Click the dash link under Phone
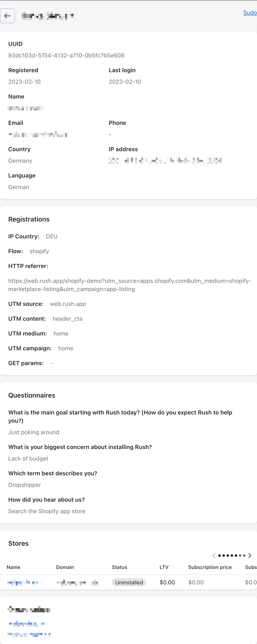Image resolution: width=257 pixels, height=644 pixels. [x=110, y=134]
